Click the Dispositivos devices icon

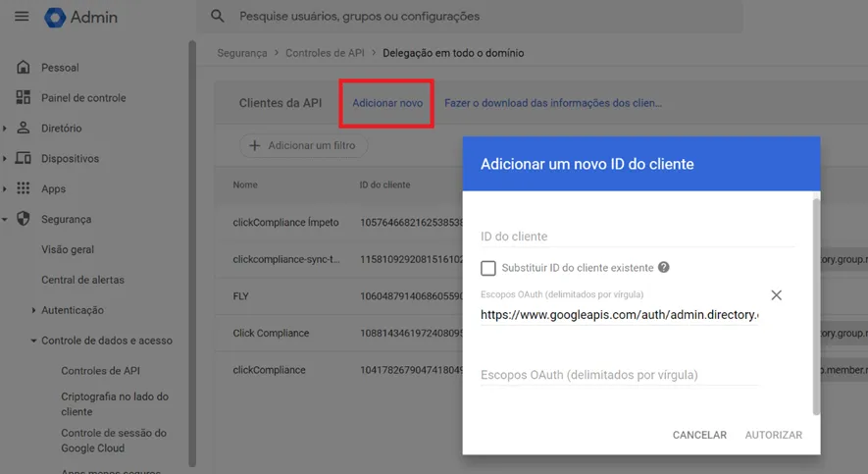[24, 158]
